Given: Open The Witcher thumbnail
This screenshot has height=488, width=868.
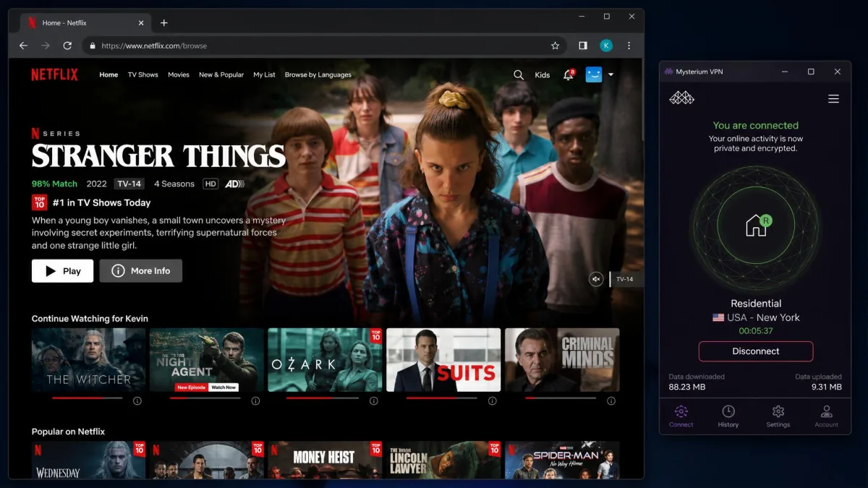Looking at the screenshot, I should pyautogui.click(x=88, y=360).
